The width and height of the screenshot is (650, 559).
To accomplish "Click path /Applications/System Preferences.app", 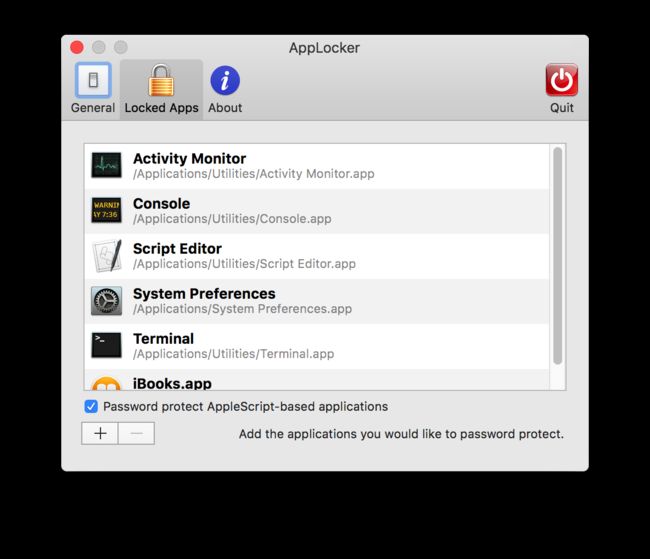I will pos(243,309).
